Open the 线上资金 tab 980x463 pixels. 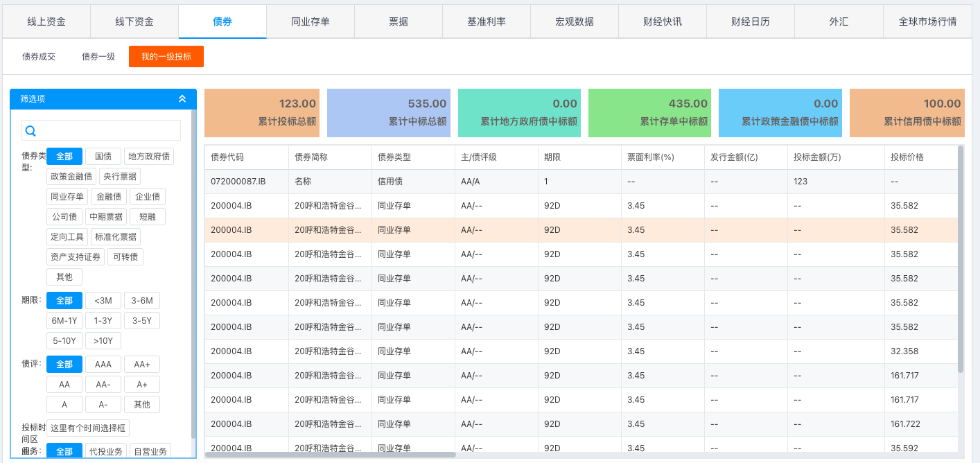coord(46,21)
